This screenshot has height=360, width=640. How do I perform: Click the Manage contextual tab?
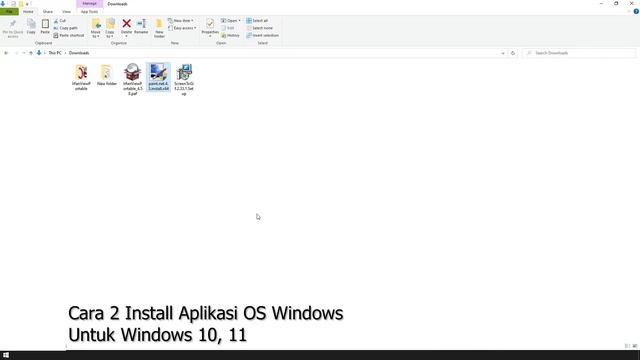[x=89, y=4]
